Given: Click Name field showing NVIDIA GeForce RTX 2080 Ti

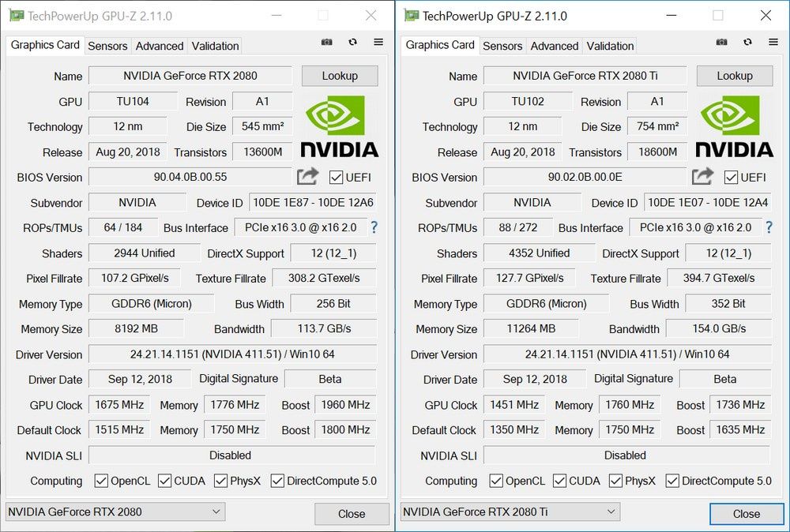Looking at the screenshot, I should pyautogui.click(x=585, y=76).
